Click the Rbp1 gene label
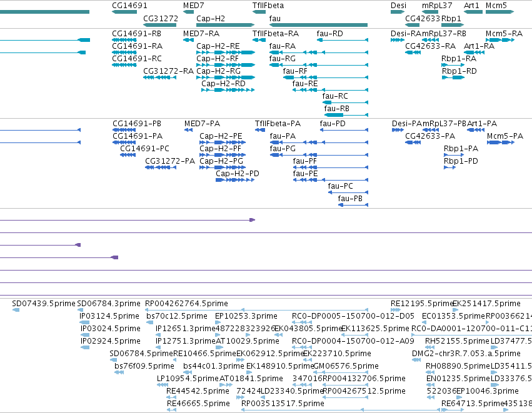This screenshot has height=413, width=532. [x=451, y=18]
